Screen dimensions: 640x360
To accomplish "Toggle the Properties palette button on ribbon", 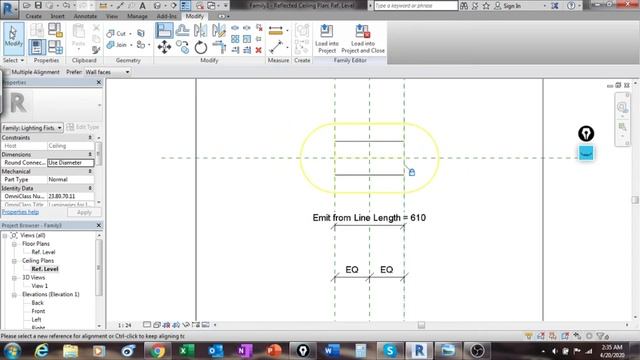I will [37, 47].
